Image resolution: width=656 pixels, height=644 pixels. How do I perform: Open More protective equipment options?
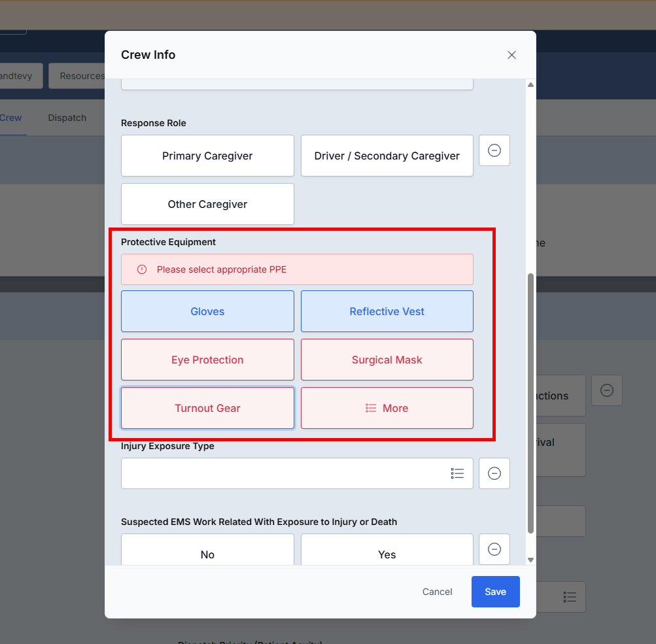tap(387, 408)
